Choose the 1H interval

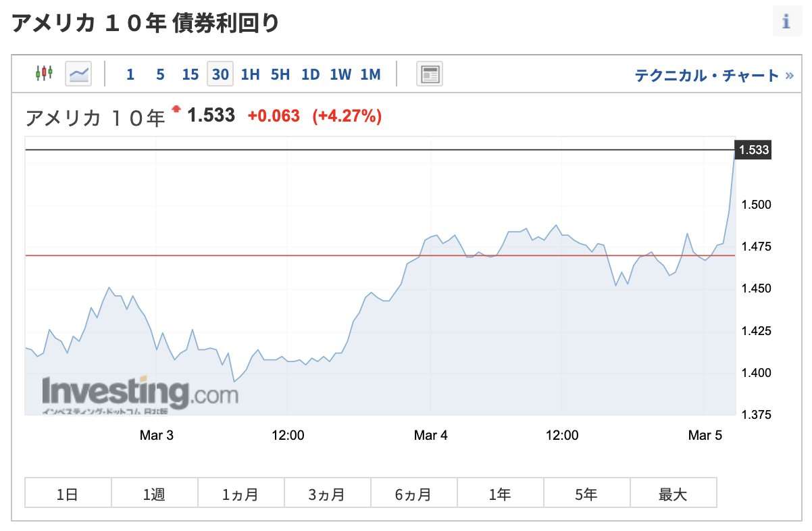point(251,74)
